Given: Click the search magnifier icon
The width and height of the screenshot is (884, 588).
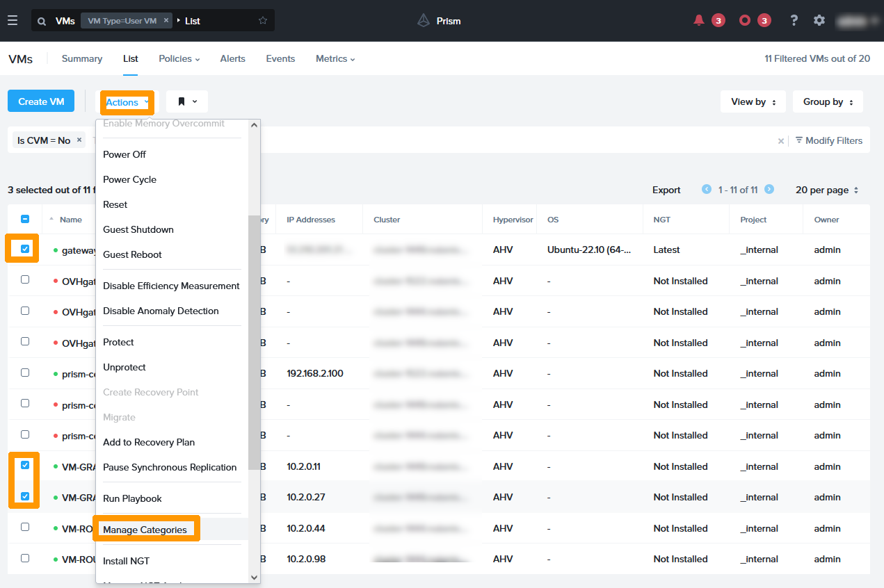Looking at the screenshot, I should (x=42, y=21).
